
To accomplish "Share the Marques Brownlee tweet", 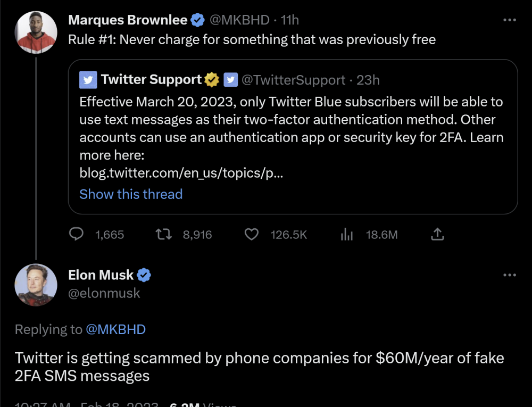I will (x=437, y=235).
